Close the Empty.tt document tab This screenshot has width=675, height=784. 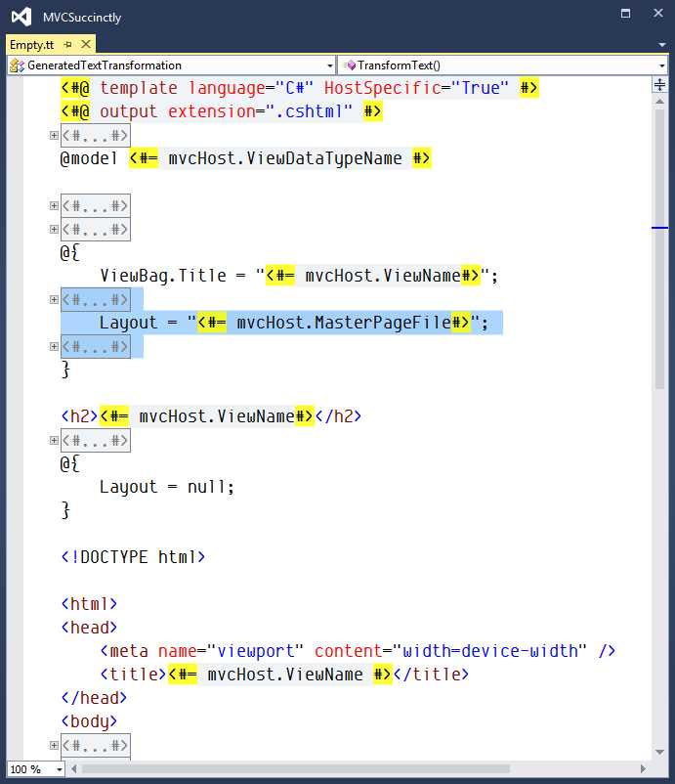pos(86,44)
